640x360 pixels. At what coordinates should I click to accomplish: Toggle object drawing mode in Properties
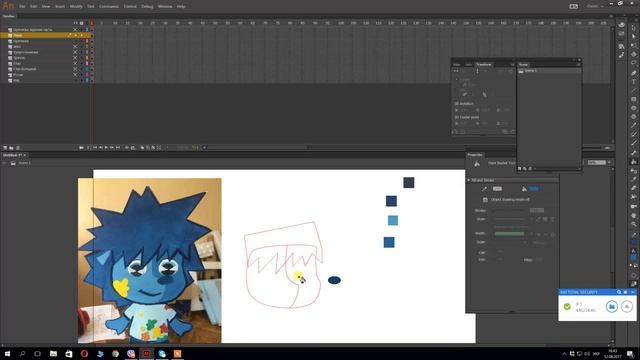pos(485,200)
